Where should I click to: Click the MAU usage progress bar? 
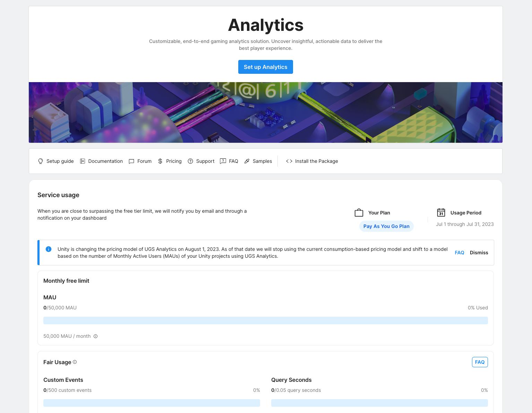(x=266, y=320)
